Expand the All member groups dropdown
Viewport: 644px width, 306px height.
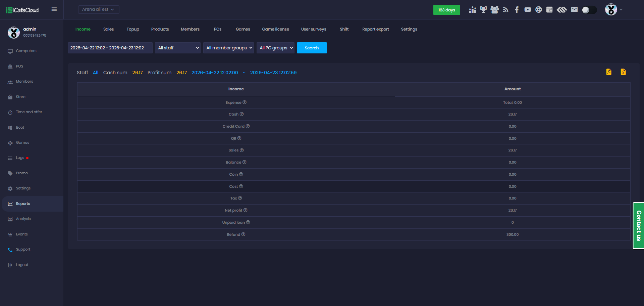pos(229,48)
